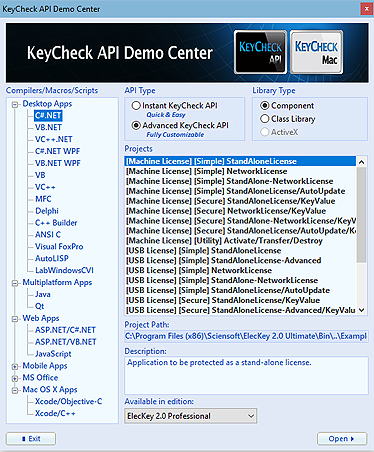The image size is (374, 452).
Task: Select the Qt tree item
Action: click(39, 306)
